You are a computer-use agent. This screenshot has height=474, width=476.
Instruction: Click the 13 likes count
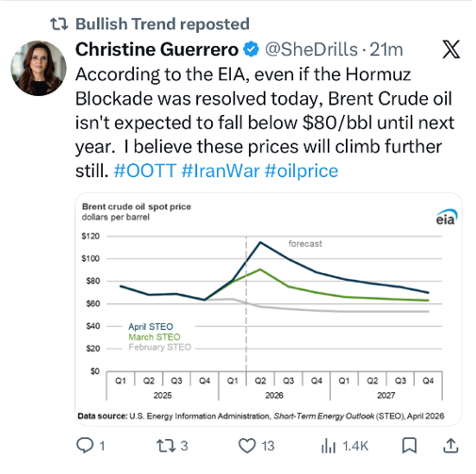tap(268, 446)
